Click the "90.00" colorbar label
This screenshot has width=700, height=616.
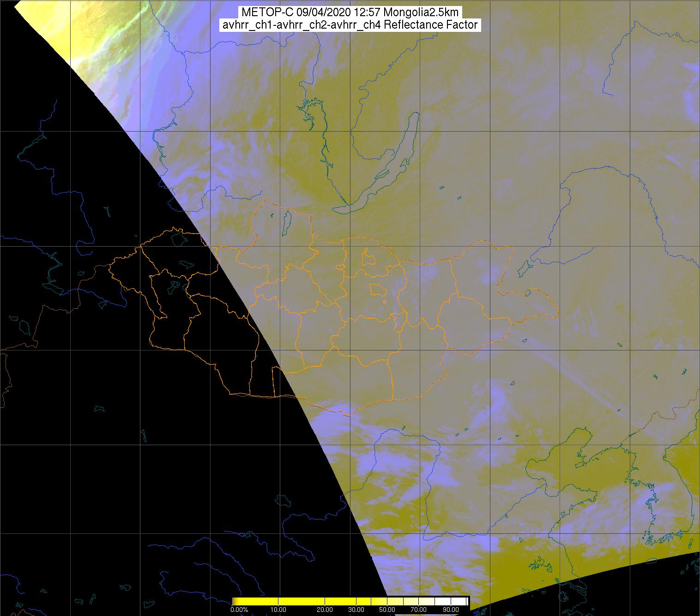451,610
